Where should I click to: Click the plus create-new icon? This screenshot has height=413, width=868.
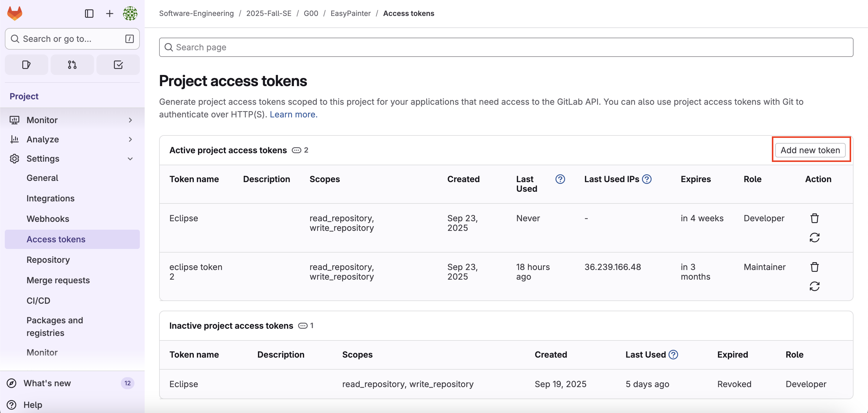[x=109, y=14]
